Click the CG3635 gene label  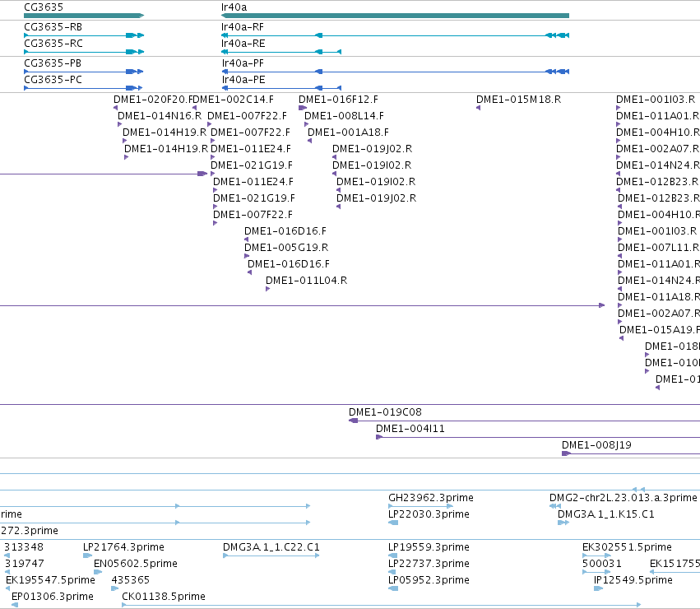(x=44, y=7)
